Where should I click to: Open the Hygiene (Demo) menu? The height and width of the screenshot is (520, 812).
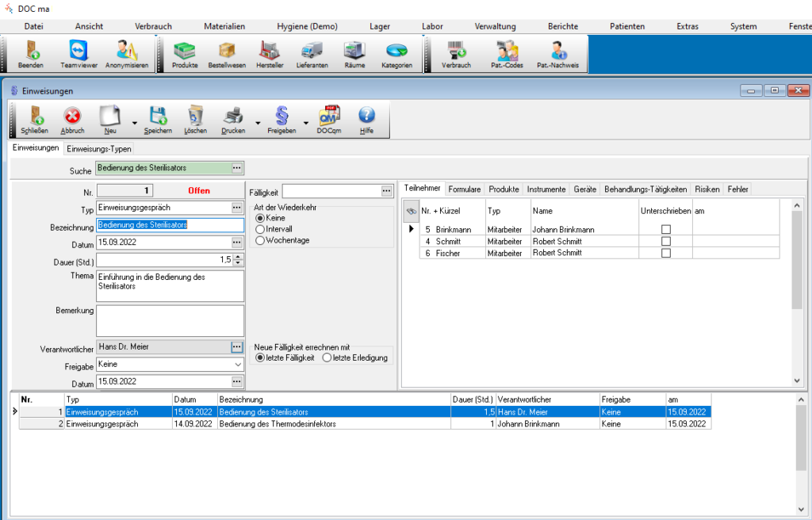click(x=307, y=26)
